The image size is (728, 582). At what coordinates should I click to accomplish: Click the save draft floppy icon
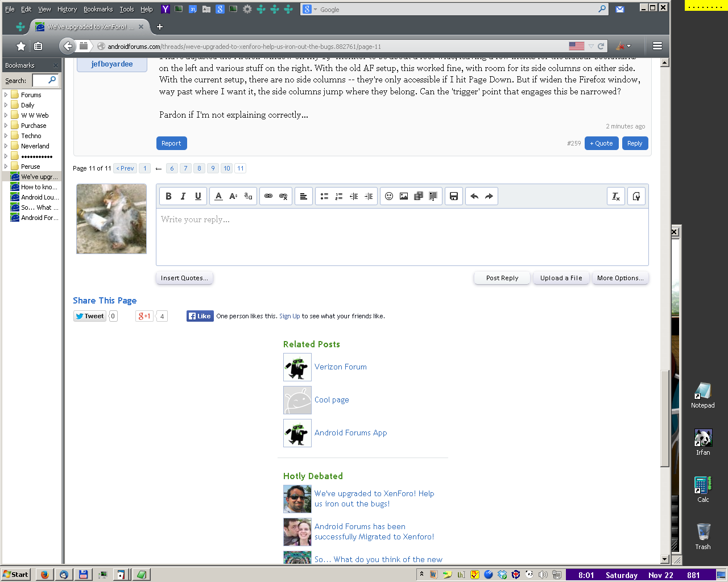[454, 196]
